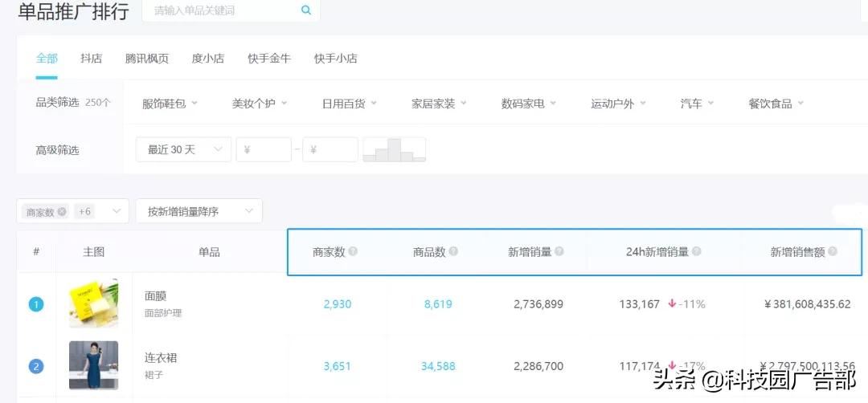Image resolution: width=868 pixels, height=403 pixels.
Task: Click the 品类筛选 250个 label
Action: point(74,103)
